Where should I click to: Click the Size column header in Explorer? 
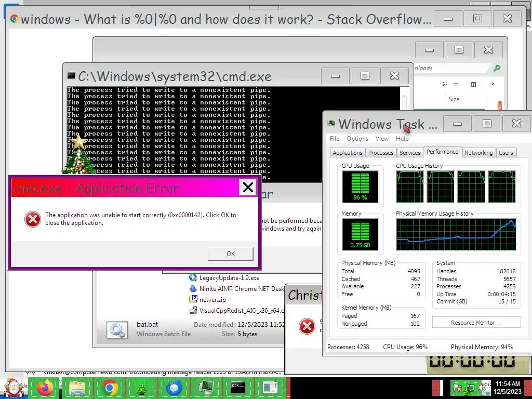coord(454,99)
